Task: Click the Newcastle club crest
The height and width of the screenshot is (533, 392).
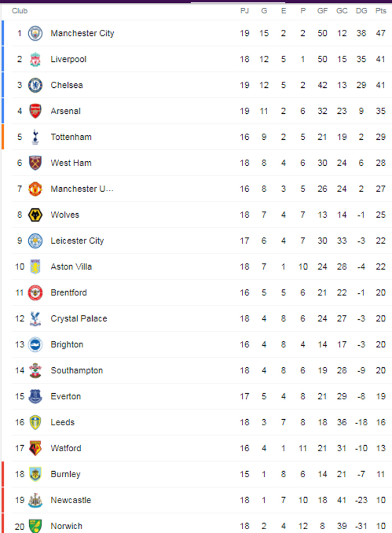Action: 35,500
